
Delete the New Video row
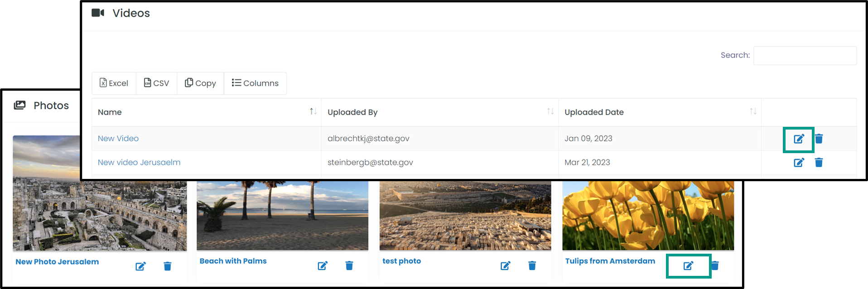coord(819,139)
